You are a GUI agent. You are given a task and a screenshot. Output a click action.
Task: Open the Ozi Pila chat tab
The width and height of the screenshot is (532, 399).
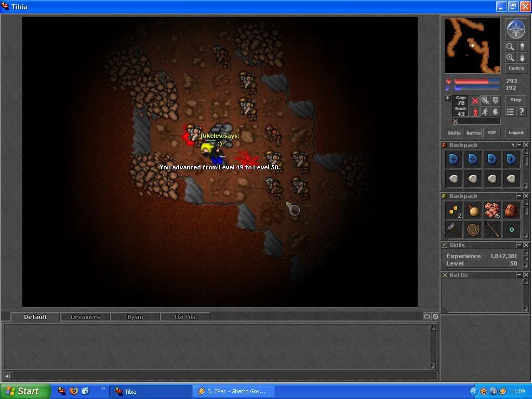[x=185, y=317]
